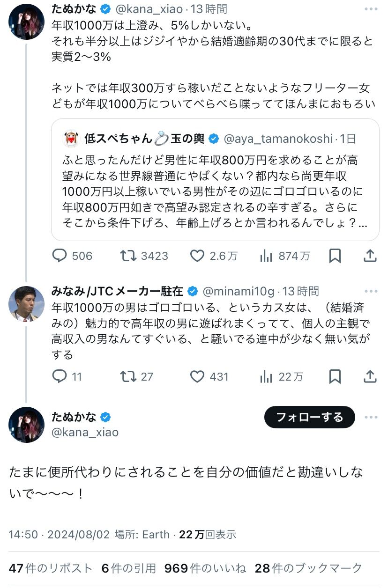Open @kana_xiao handle in main post
The width and height of the screenshot is (388, 588).
tap(84, 432)
